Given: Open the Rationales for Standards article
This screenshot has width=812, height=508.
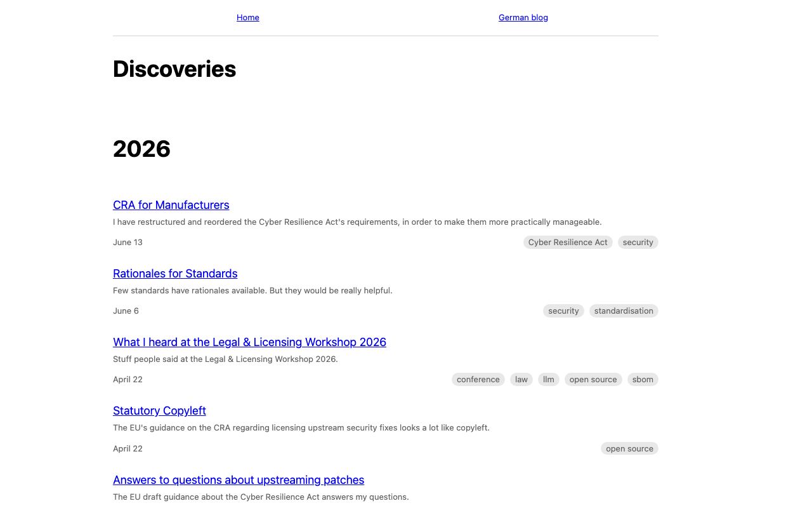Looking at the screenshot, I should 175,274.
